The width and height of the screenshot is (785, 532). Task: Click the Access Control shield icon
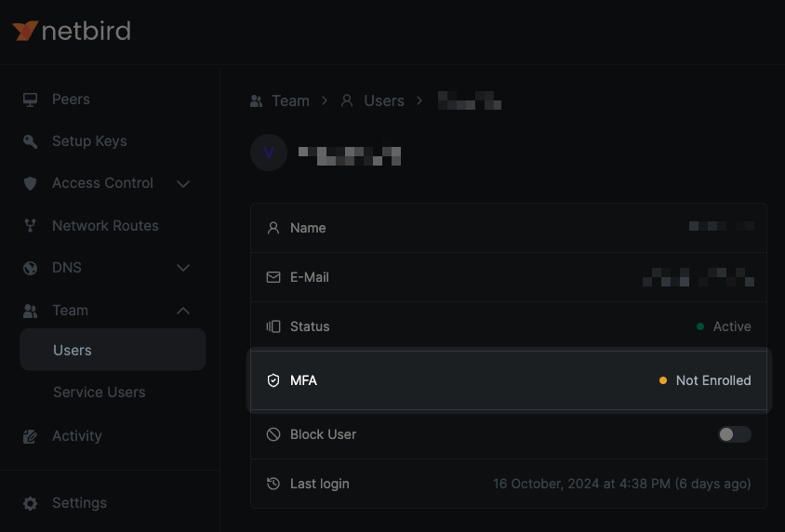31,183
